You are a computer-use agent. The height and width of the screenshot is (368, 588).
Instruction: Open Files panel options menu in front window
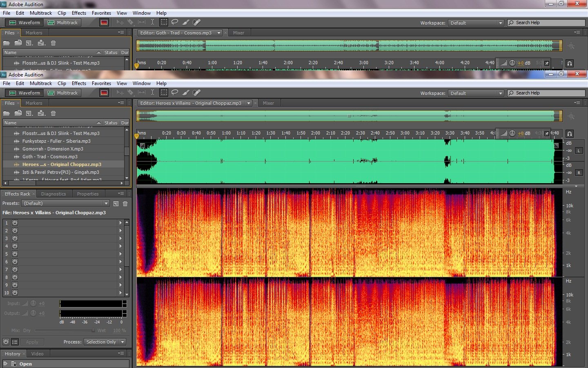(121, 103)
